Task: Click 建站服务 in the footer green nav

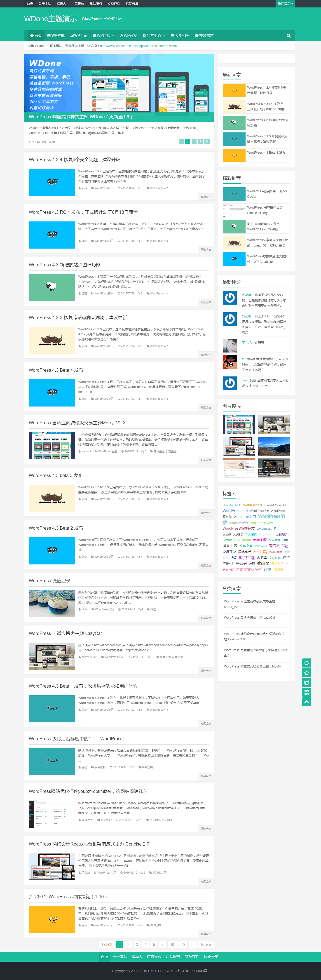Action: coord(173,956)
